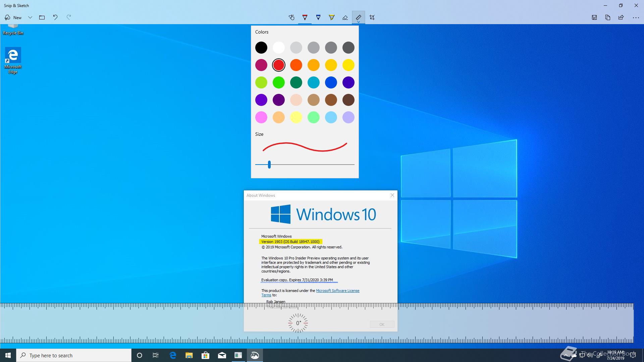The image size is (644, 362).
Task: Pick the light lavender swatch
Action: [348, 117]
